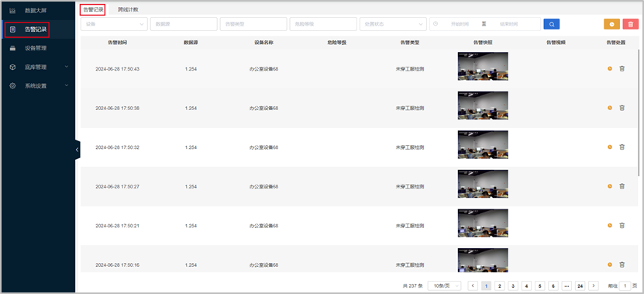Go to page 5
Screen dimensions: 644x294
click(x=539, y=285)
